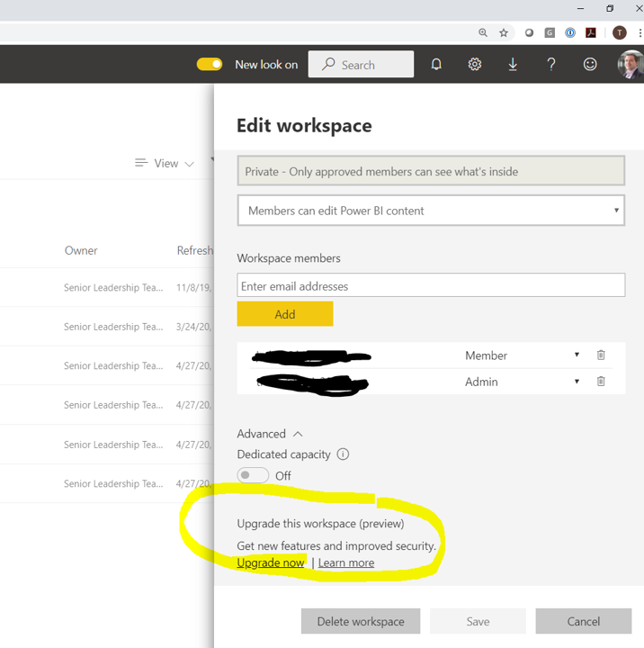
Task: Click the Private privacy setting field
Action: pos(431,171)
